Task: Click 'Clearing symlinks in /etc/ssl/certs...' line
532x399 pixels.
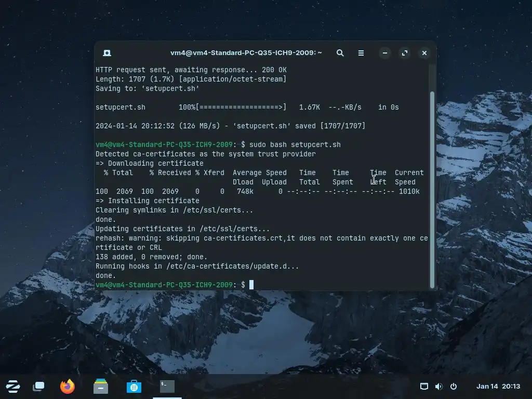Action: click(175, 210)
